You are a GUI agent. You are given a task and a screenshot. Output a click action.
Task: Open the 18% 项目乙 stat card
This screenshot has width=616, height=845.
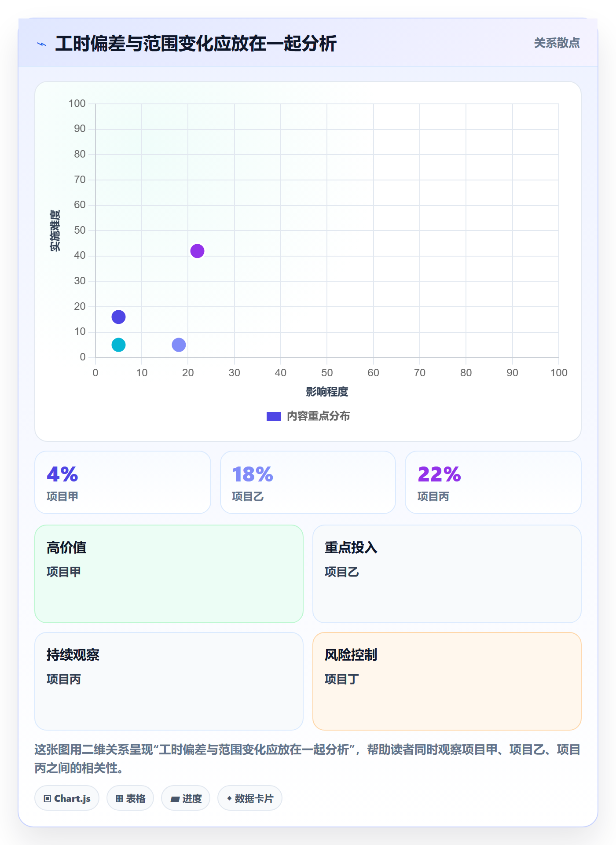click(x=308, y=482)
